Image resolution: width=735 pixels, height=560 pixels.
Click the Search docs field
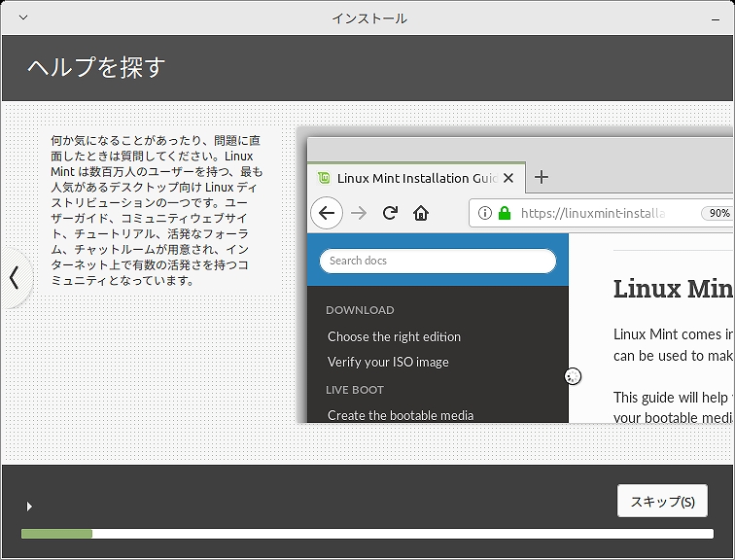(x=437, y=261)
